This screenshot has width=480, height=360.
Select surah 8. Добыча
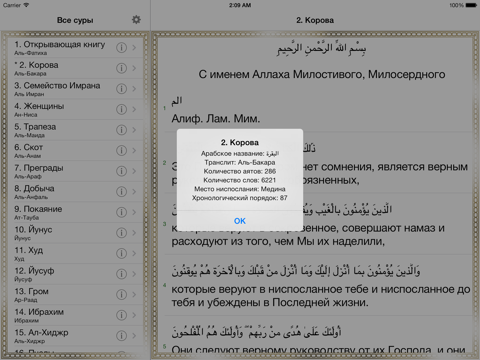[x=75, y=192]
